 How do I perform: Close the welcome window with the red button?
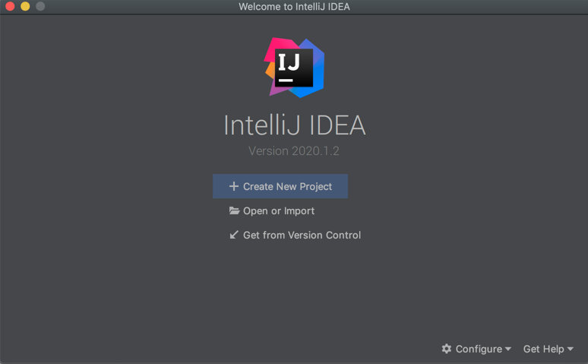tap(10, 7)
